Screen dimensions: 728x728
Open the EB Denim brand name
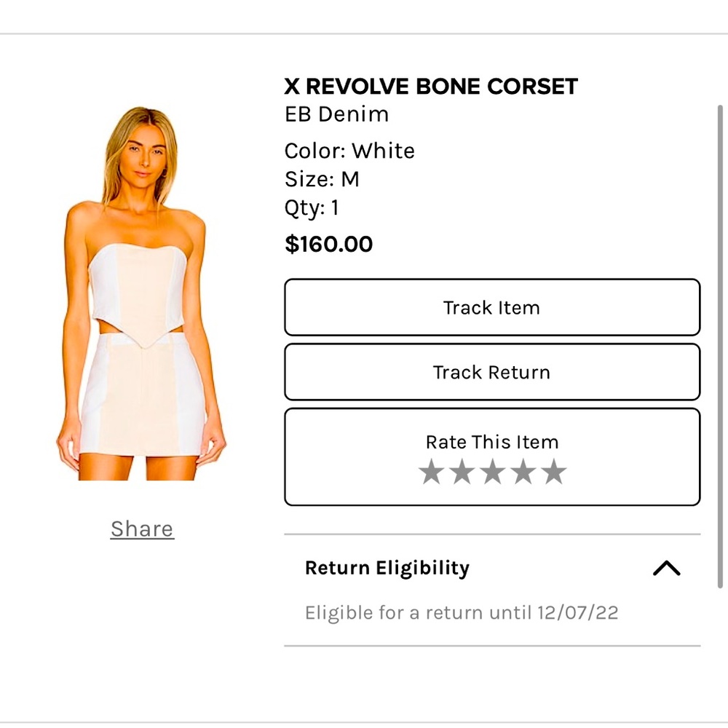(336, 114)
